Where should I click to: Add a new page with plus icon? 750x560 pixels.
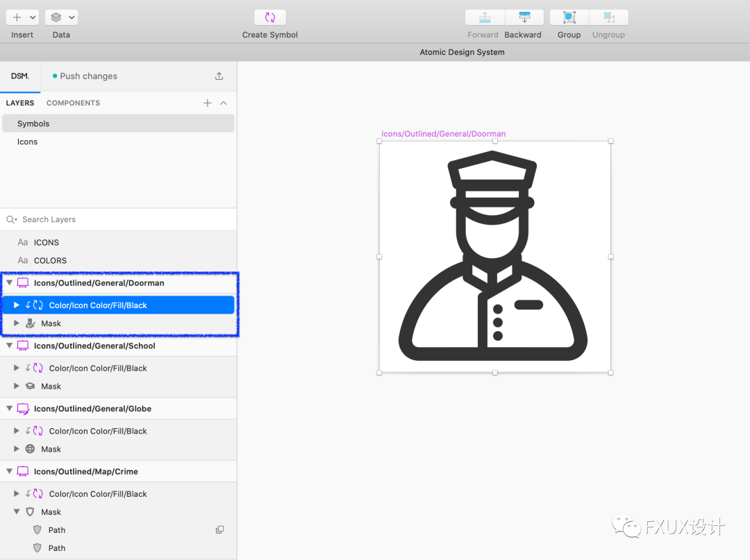[207, 103]
